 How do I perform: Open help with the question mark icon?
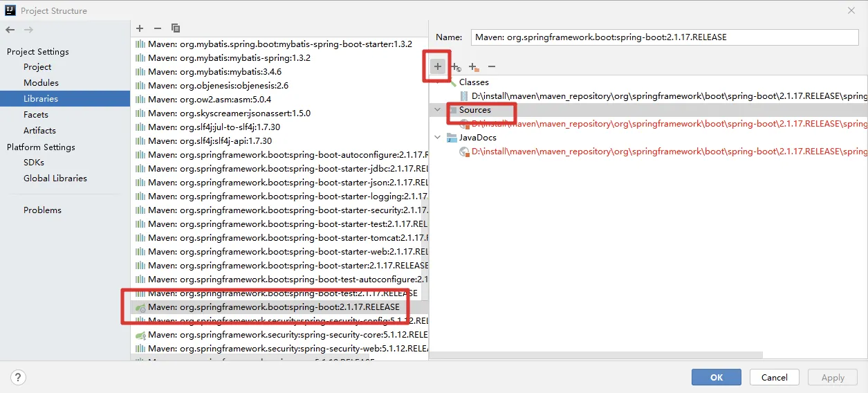coord(18,377)
